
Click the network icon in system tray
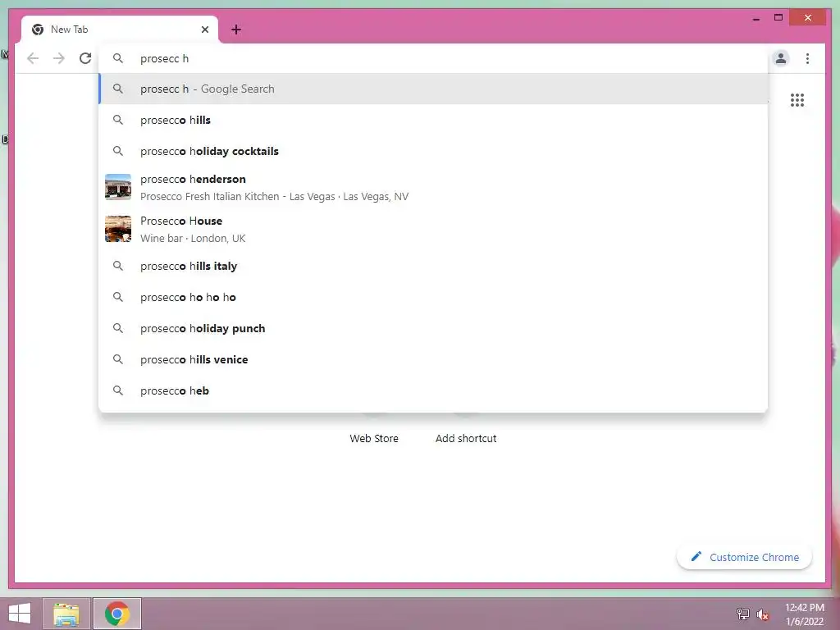coord(743,614)
